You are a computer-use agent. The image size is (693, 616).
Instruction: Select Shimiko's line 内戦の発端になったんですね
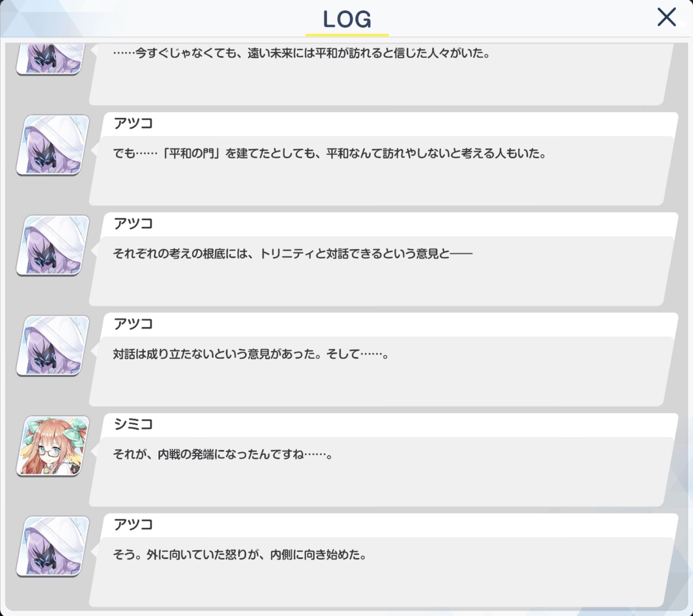click(223, 455)
